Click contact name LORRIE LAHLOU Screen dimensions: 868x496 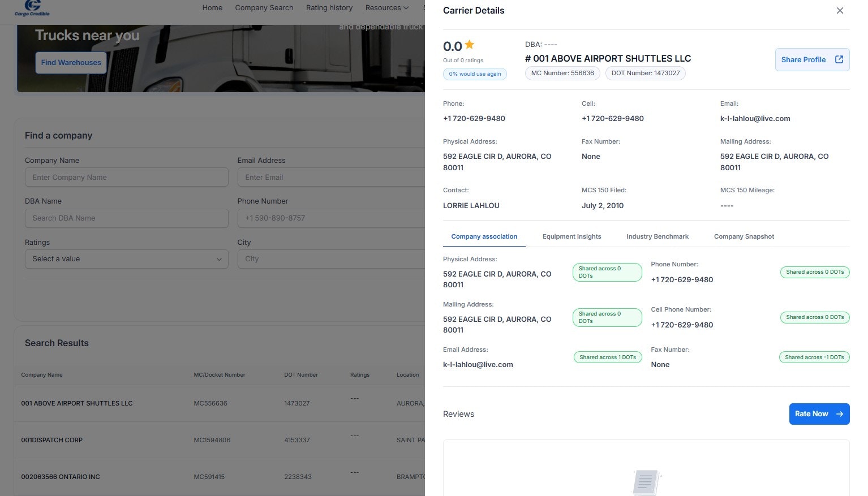[471, 206]
